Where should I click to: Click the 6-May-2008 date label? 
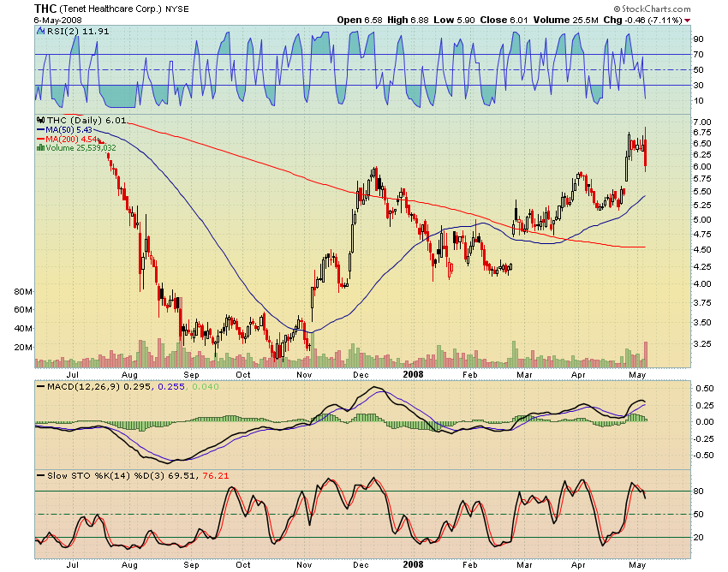click(x=57, y=20)
